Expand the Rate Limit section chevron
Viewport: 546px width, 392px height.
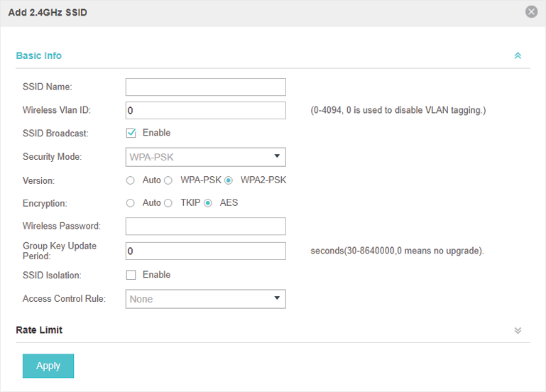518,330
